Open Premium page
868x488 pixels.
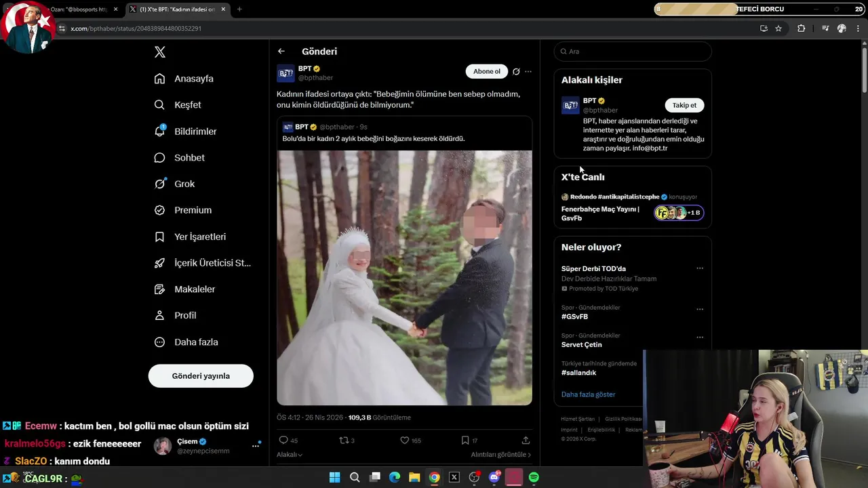coord(182,210)
